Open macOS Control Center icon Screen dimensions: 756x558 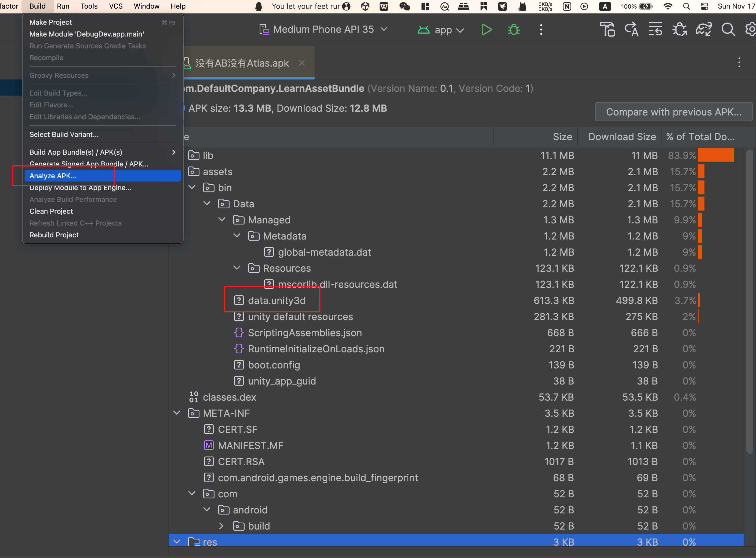(x=704, y=6)
